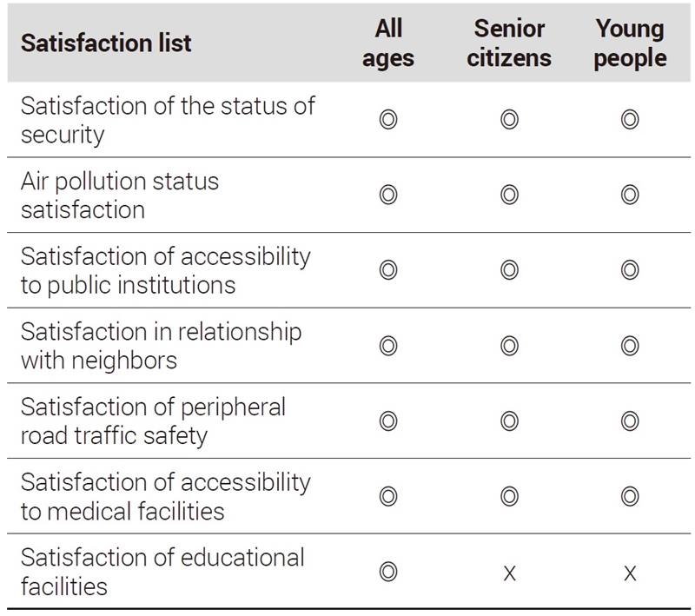
Task: Click the All ages circle for educational facilities
Action: pyautogui.click(x=388, y=572)
